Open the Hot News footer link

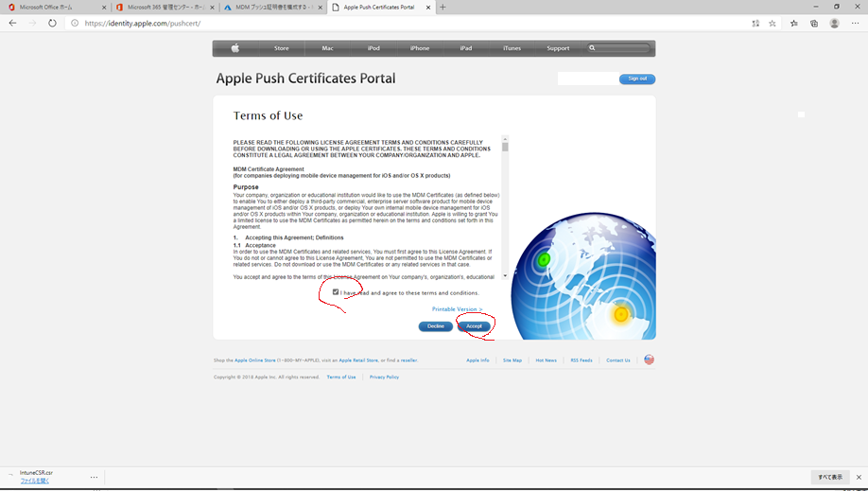point(546,360)
